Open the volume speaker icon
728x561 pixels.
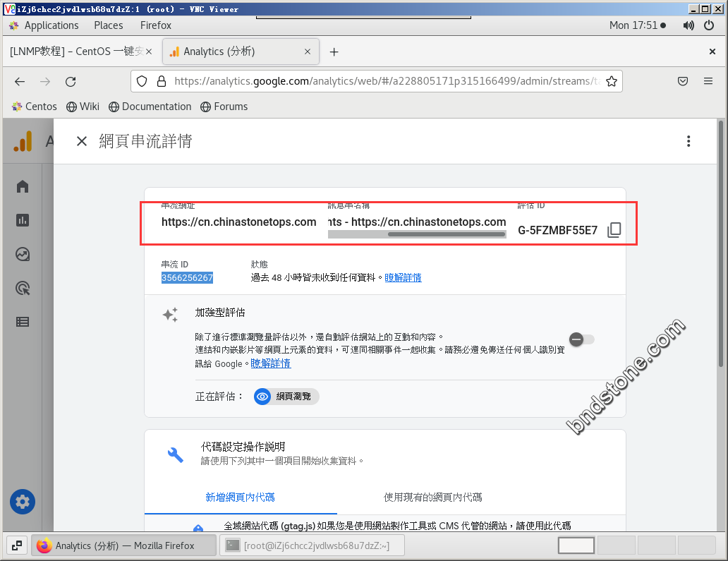click(688, 25)
